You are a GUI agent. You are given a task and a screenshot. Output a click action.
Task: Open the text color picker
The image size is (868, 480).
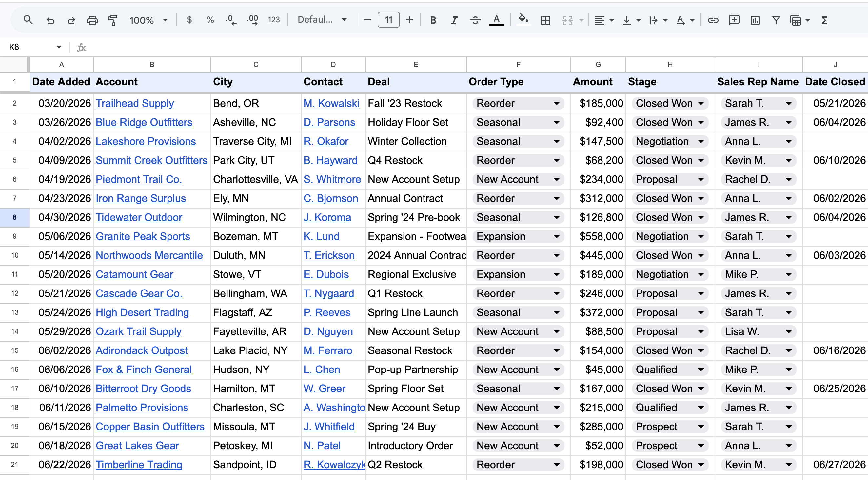(497, 20)
